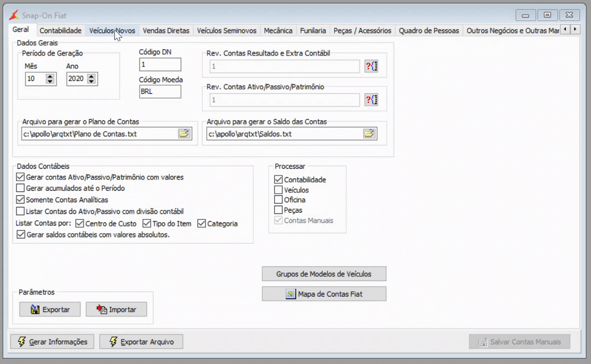This screenshot has width=591, height=364.
Task: Open Mapa de Contas Fiat
Action: coord(324,294)
